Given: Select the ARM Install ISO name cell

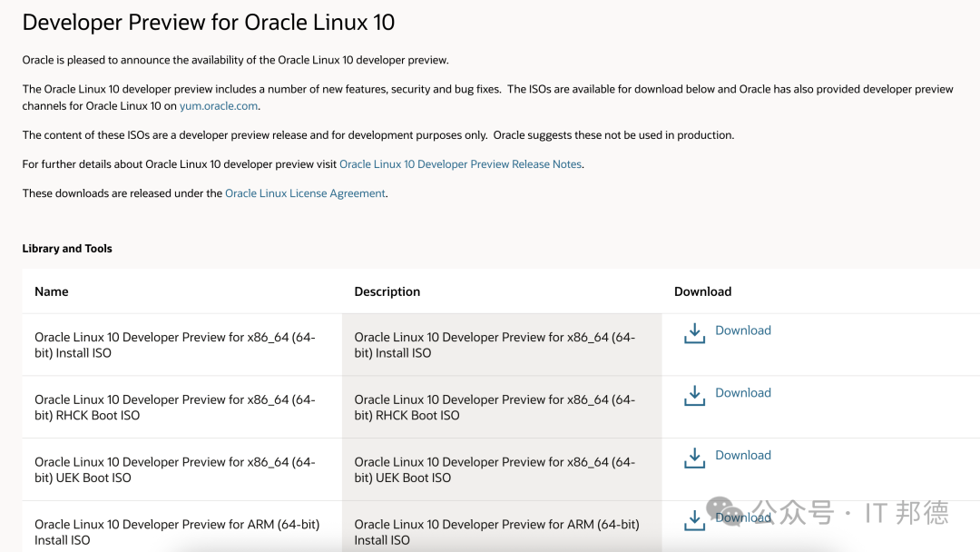Looking at the screenshot, I should (x=181, y=527).
